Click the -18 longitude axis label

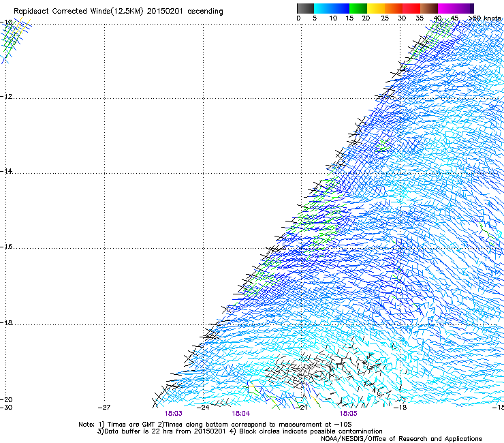point(400,408)
